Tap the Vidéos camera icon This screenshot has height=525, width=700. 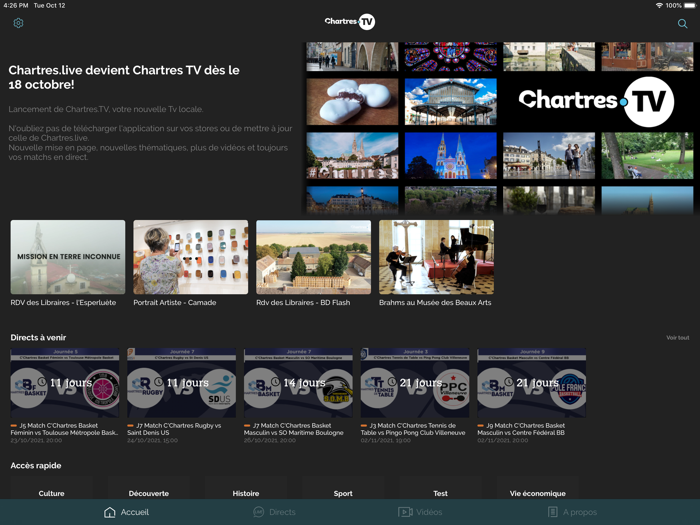click(x=405, y=512)
